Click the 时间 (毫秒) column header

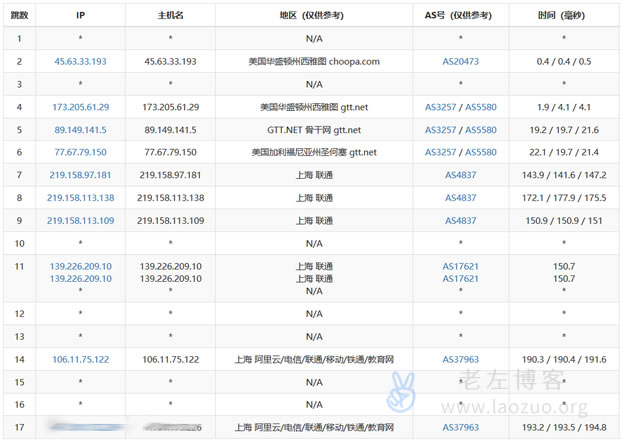point(563,16)
